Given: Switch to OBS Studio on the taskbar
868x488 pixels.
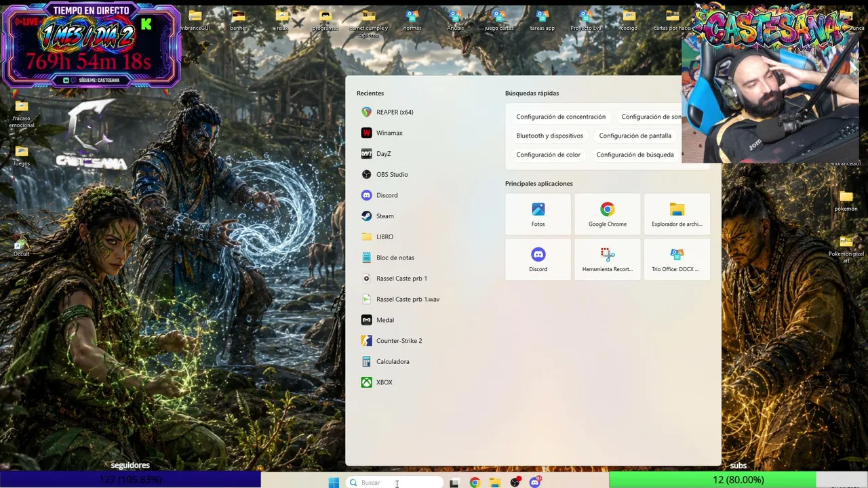Looking at the screenshot, I should tap(515, 483).
